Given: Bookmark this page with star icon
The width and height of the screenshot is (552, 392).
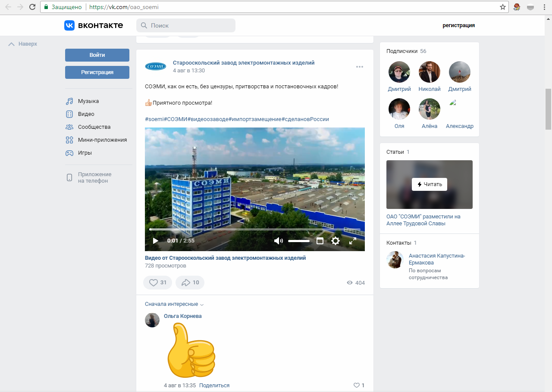Looking at the screenshot, I should click(x=503, y=7).
